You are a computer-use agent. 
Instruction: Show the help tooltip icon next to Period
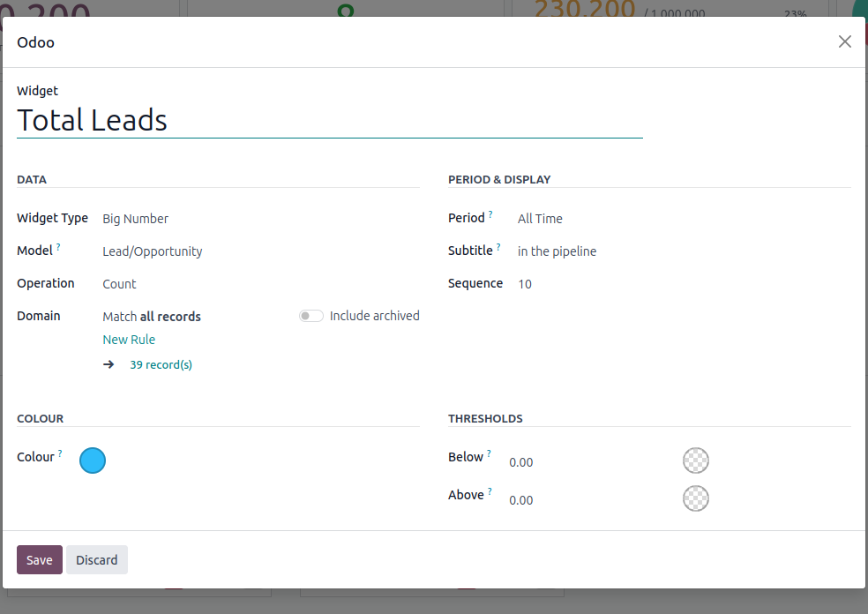(x=490, y=214)
